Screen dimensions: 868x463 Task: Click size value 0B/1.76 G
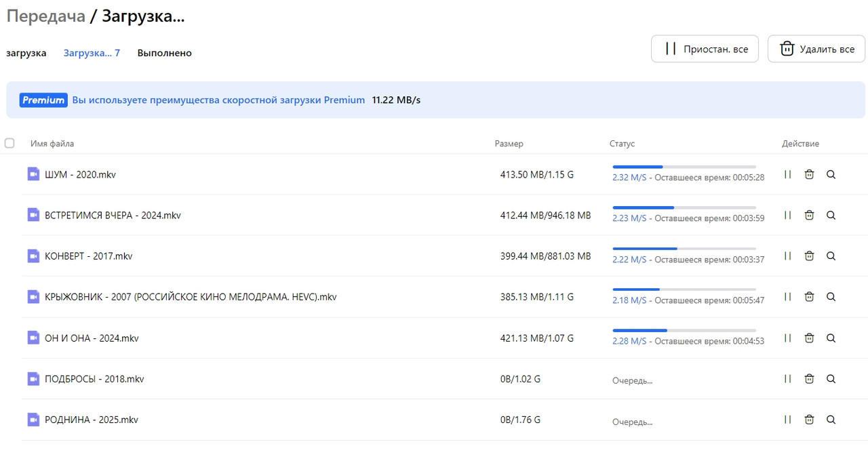[520, 420]
